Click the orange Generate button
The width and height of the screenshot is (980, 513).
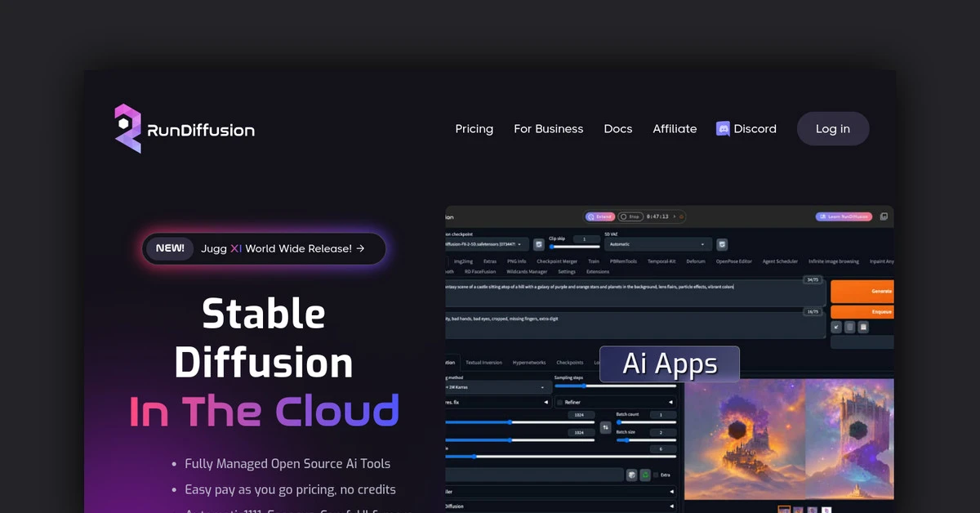(862, 291)
